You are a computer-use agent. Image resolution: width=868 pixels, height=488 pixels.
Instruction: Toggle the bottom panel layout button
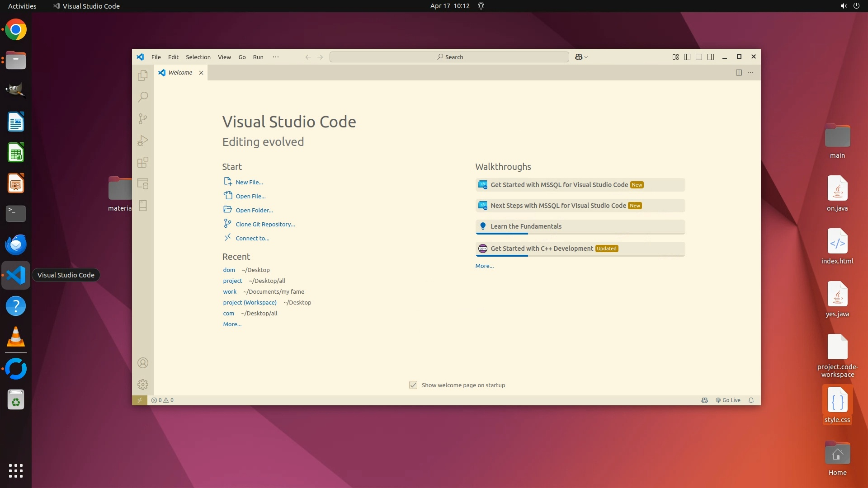(699, 57)
